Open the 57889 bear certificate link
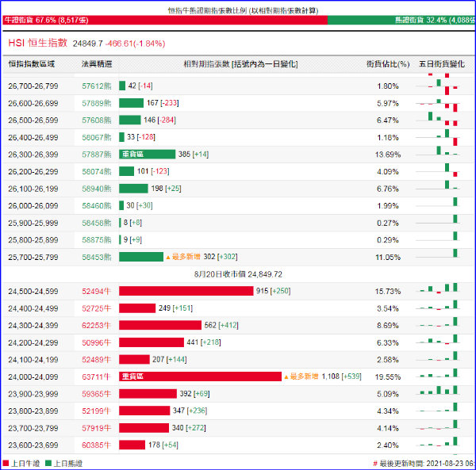476x470 pixels. (97, 103)
